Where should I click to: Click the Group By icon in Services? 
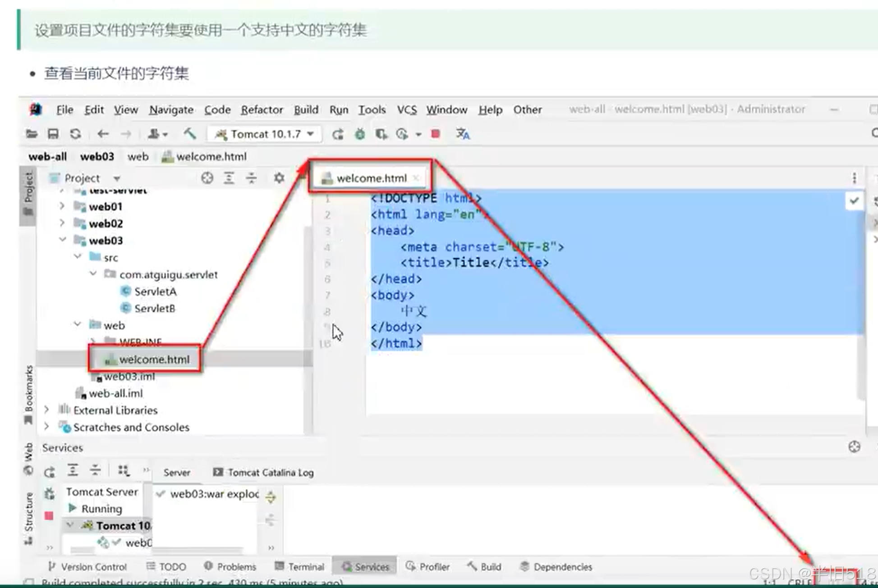coord(123,470)
